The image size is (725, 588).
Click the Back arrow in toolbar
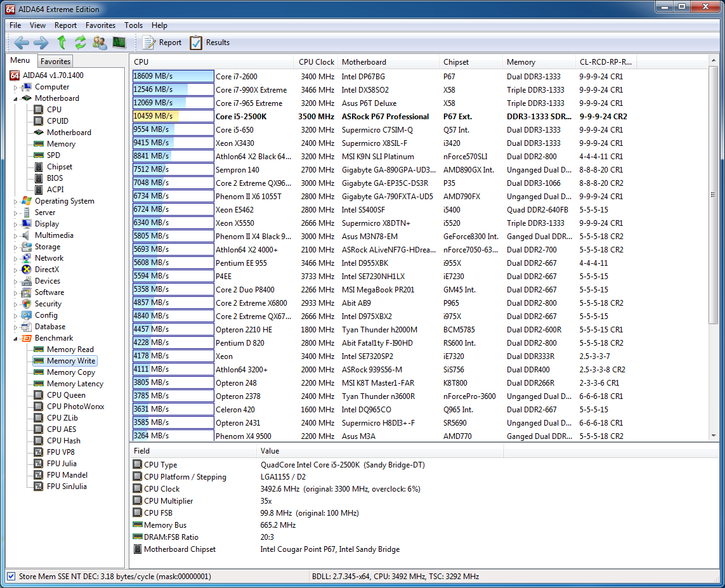tap(22, 42)
